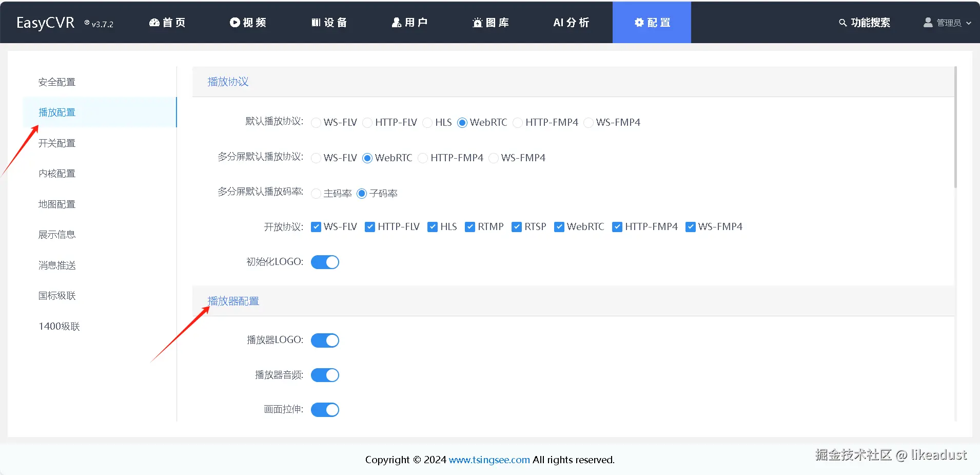This screenshot has width=980, height=475.
Task: Switch to the 用户 users tab
Action: 409,23
